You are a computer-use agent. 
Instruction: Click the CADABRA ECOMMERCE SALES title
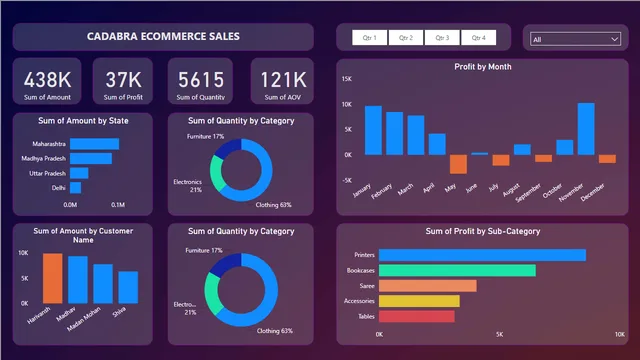click(163, 36)
